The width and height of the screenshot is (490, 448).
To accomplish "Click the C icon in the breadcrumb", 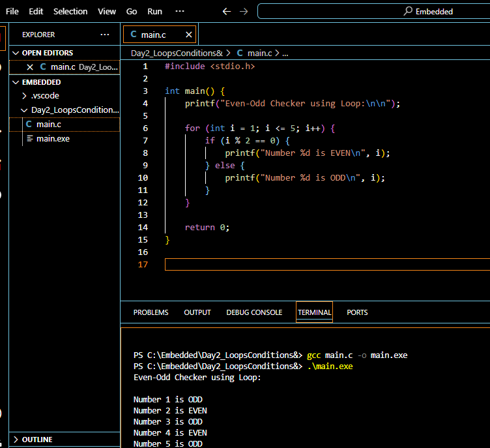I will [x=240, y=53].
